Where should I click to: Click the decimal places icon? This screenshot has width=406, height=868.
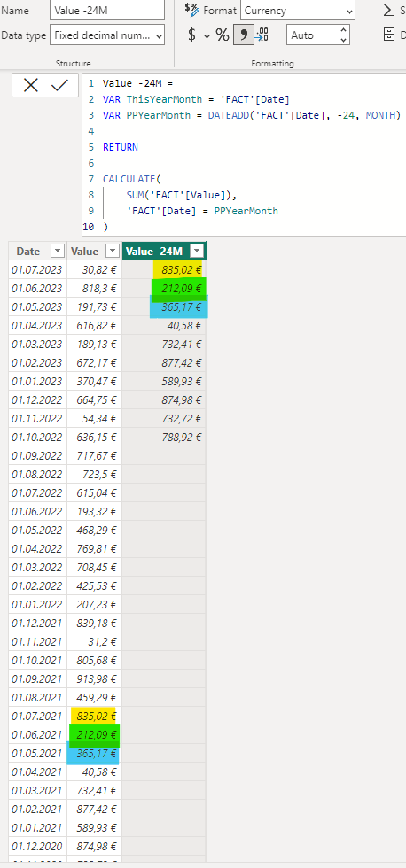pyautogui.click(x=262, y=35)
